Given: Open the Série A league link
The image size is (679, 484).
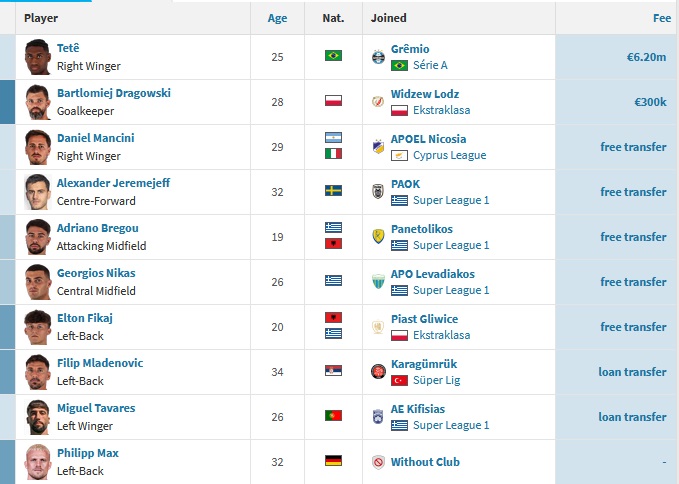Looking at the screenshot, I should (x=431, y=65).
